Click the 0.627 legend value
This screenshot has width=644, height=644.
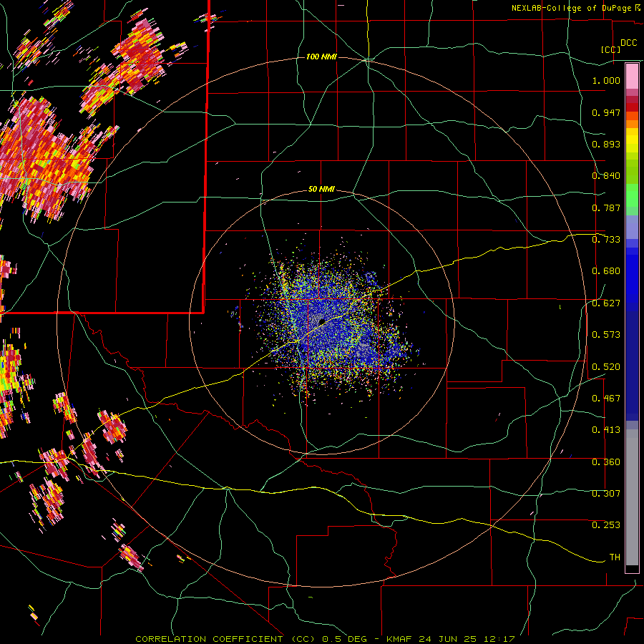606,303
